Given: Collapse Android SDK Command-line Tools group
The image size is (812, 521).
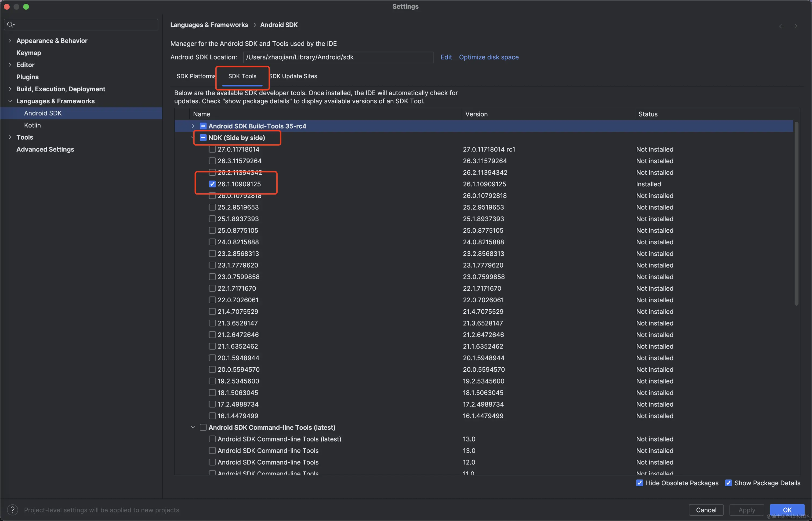Looking at the screenshot, I should click(193, 427).
